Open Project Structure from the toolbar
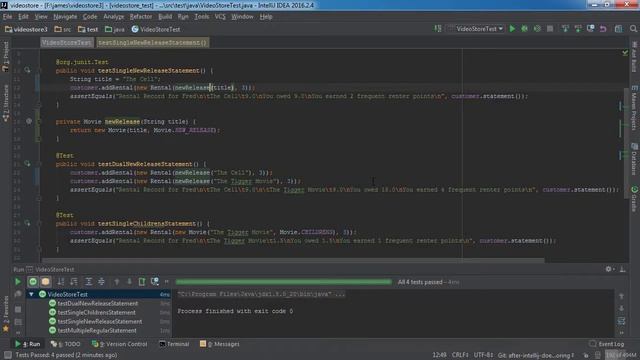This screenshot has height=360, width=640. click(x=618, y=29)
